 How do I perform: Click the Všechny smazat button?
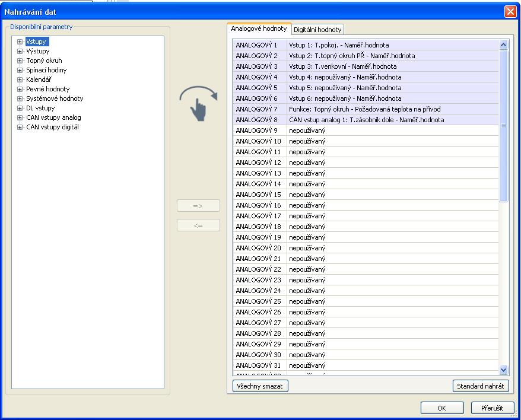260,386
